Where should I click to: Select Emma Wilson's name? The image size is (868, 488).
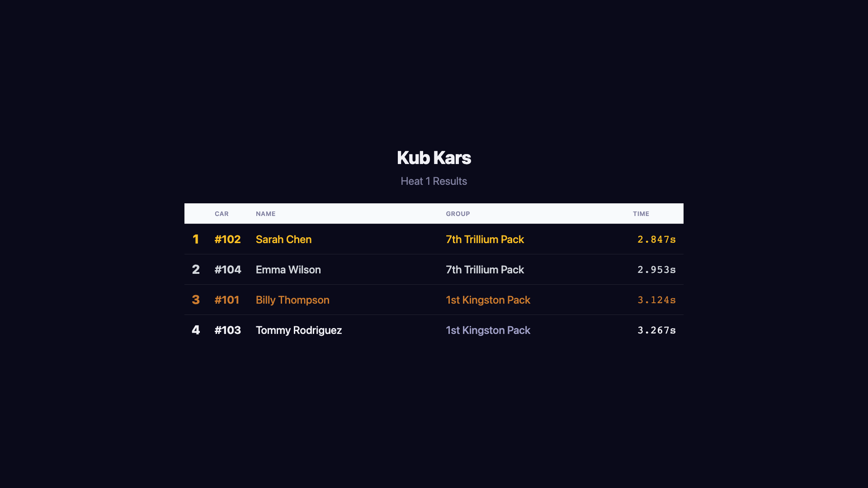[288, 270]
